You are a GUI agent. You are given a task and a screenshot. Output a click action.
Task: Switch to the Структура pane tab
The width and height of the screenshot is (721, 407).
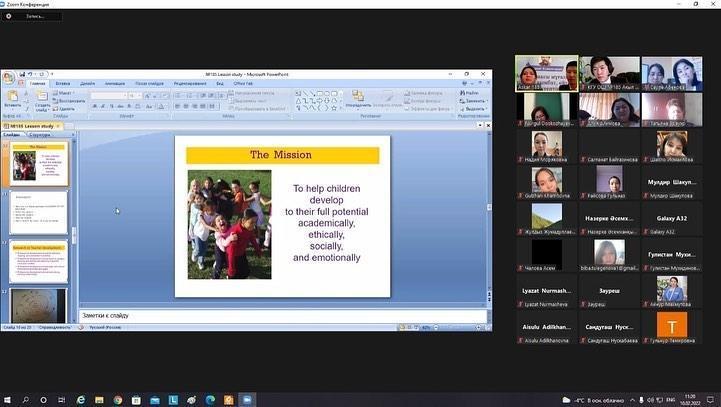41,133
